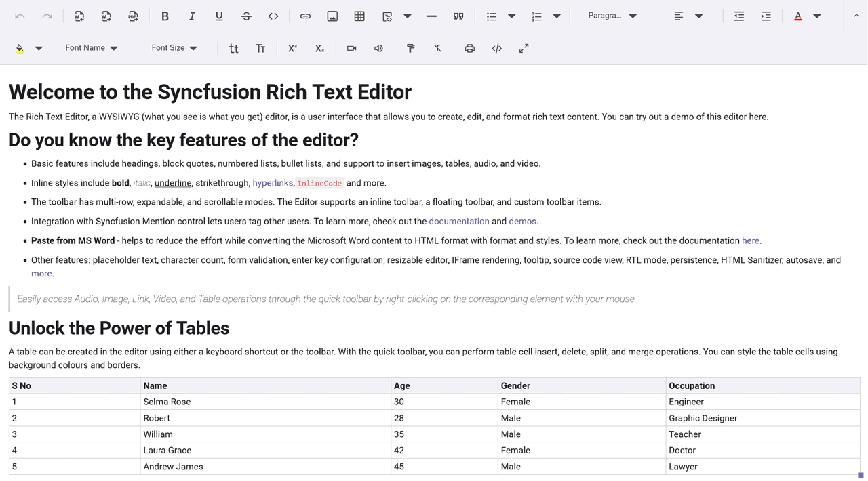
Task: Toggle block quote formatting
Action: tap(458, 16)
